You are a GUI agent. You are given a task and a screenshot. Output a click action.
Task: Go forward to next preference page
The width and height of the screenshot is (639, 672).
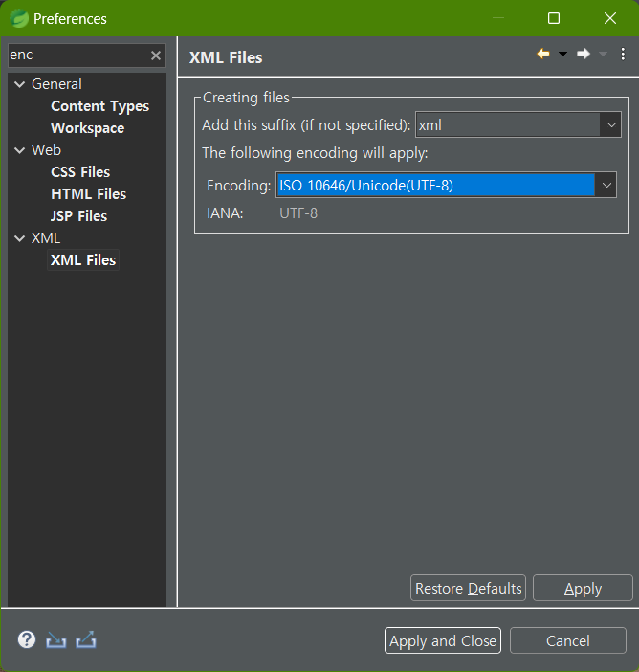(x=584, y=54)
